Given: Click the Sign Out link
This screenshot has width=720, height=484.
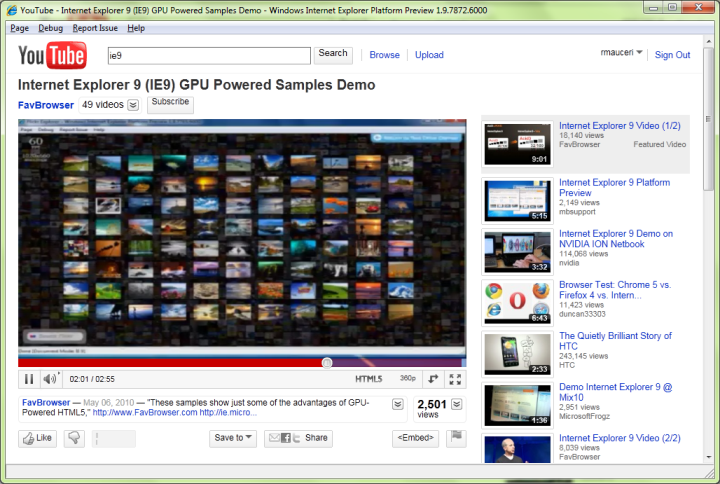Looking at the screenshot, I should pyautogui.click(x=672, y=55).
